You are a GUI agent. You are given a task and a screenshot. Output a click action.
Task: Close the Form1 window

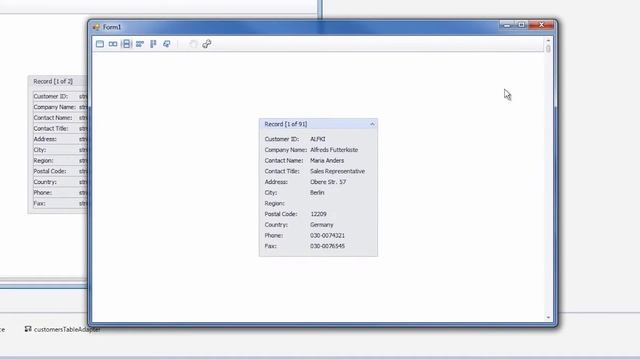pyautogui.click(x=541, y=25)
